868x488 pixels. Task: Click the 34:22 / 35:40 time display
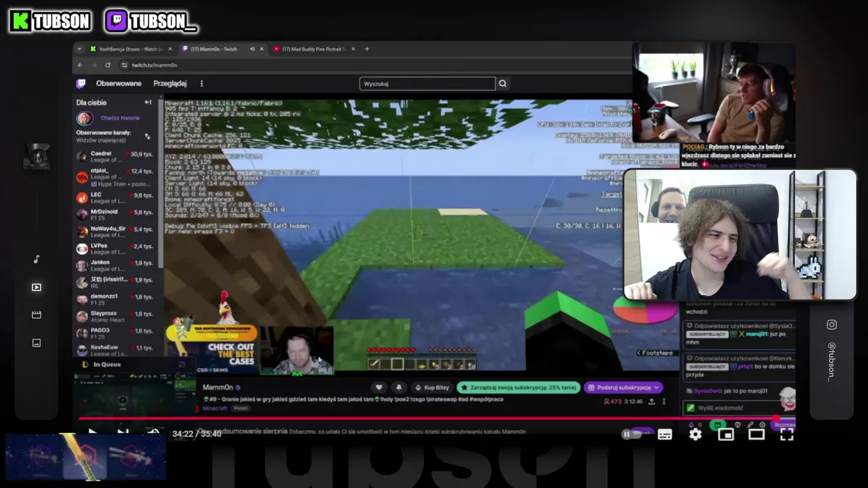point(197,434)
